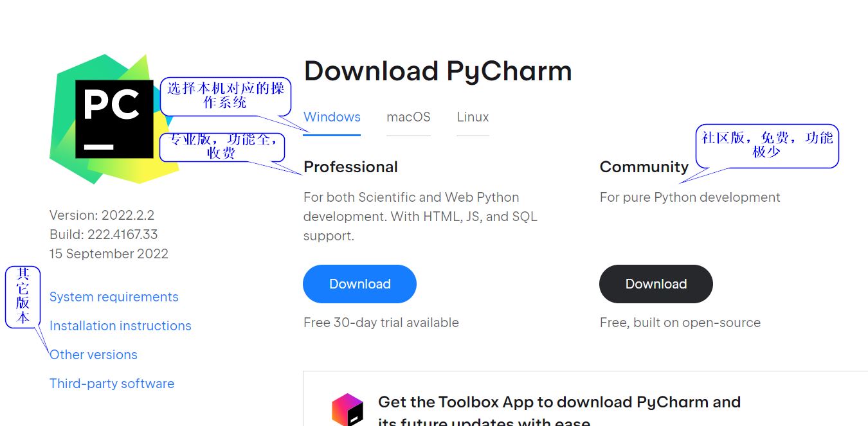Click the vertical other versions callout
The height and width of the screenshot is (426, 868).
pyautogui.click(x=23, y=297)
